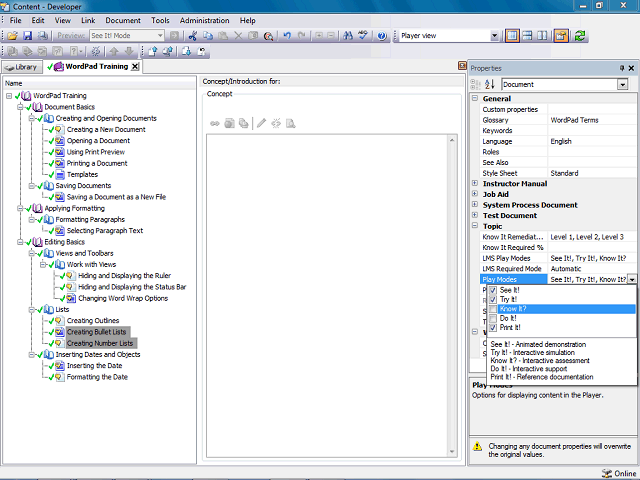Pin the Properties pane with pushpin icon
The width and height of the screenshot is (640, 480).
point(622,68)
